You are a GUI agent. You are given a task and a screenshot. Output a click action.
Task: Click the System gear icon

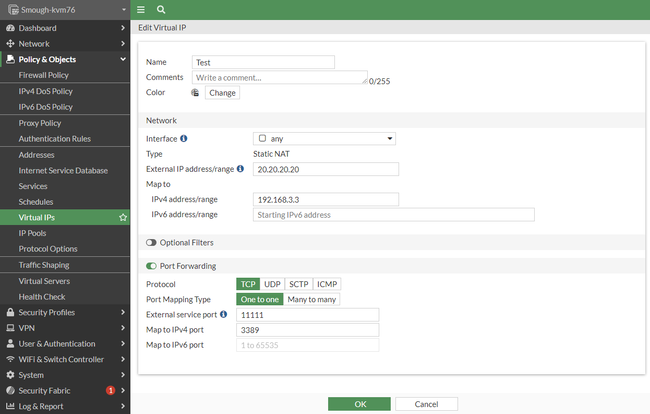click(x=10, y=375)
